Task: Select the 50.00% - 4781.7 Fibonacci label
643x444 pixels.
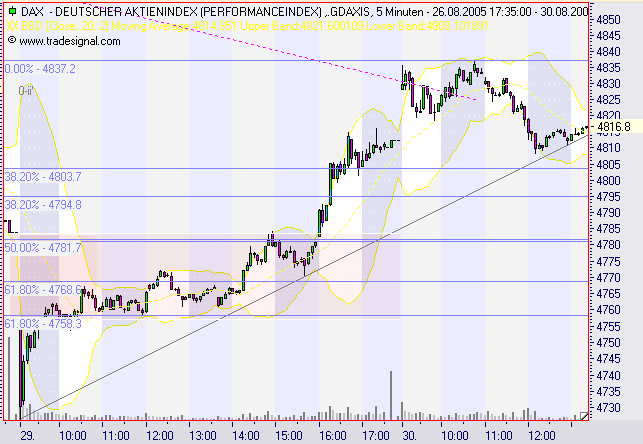Action: click(43, 248)
